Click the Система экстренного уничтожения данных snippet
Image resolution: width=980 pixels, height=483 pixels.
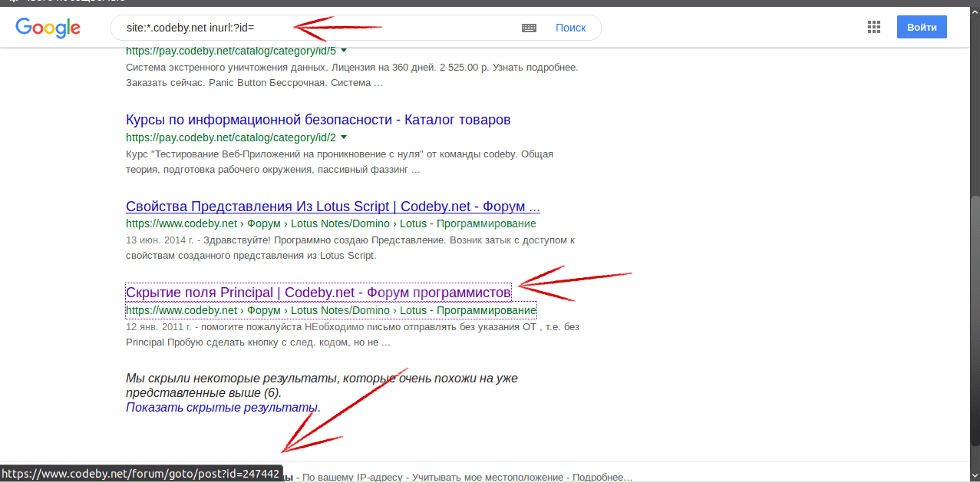coord(351,75)
